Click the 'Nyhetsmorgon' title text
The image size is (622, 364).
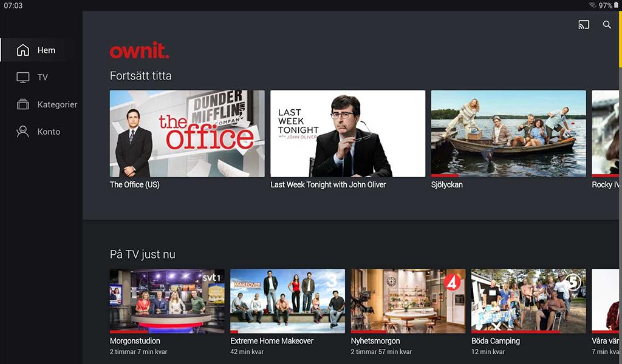[x=375, y=340]
